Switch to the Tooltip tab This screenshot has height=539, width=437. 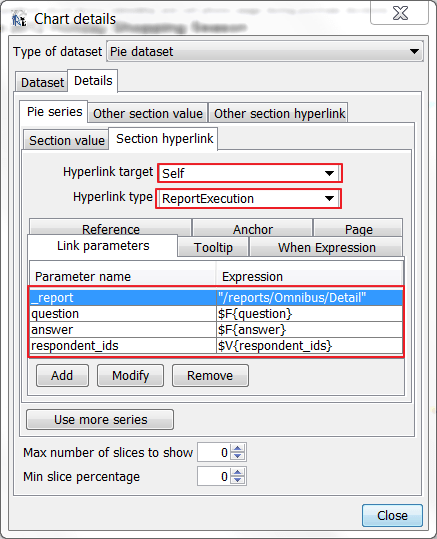pos(213,247)
